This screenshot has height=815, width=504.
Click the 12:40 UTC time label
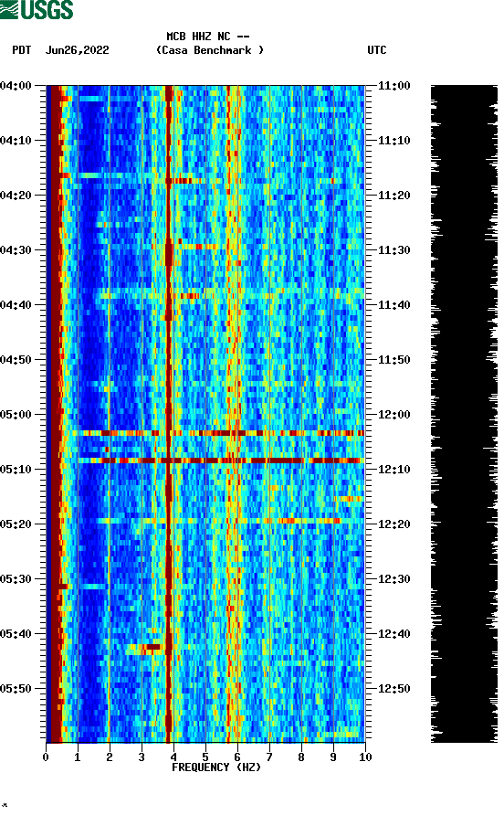click(394, 634)
